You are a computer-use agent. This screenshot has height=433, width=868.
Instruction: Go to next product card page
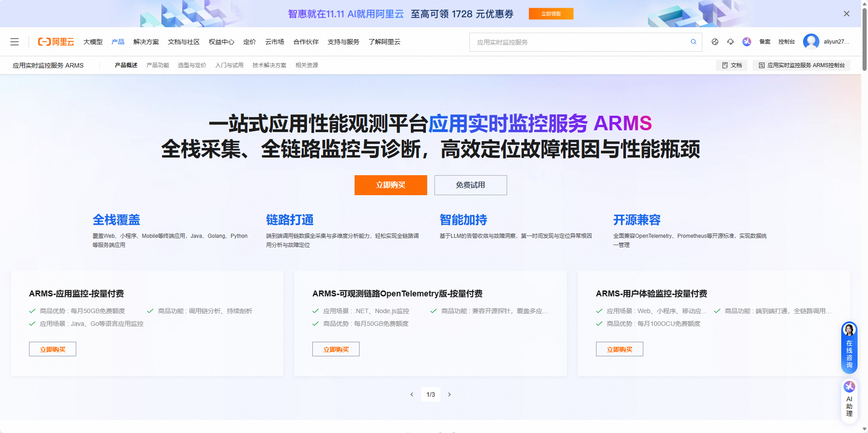click(x=449, y=394)
